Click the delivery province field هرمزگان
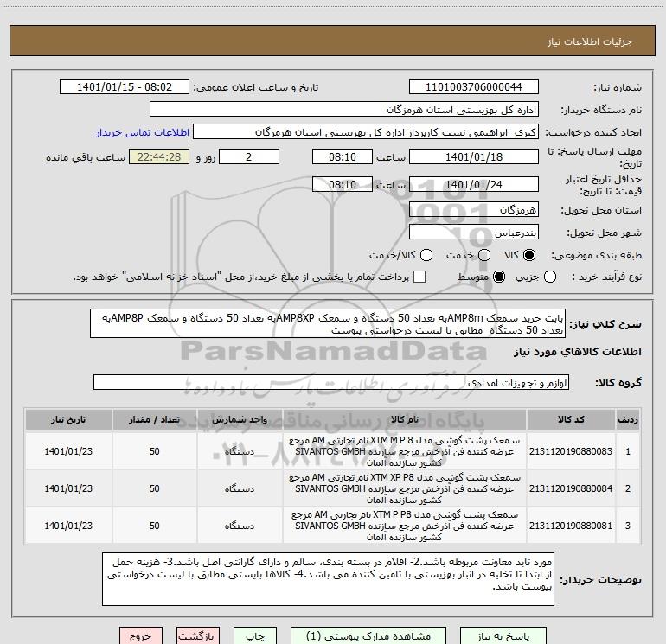Image resolution: width=666 pixels, height=644 pixels. (474, 209)
